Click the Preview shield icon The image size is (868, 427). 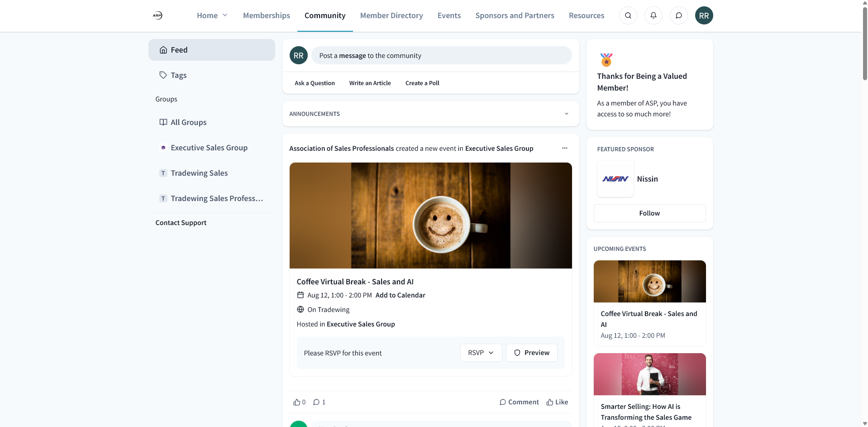[517, 353]
